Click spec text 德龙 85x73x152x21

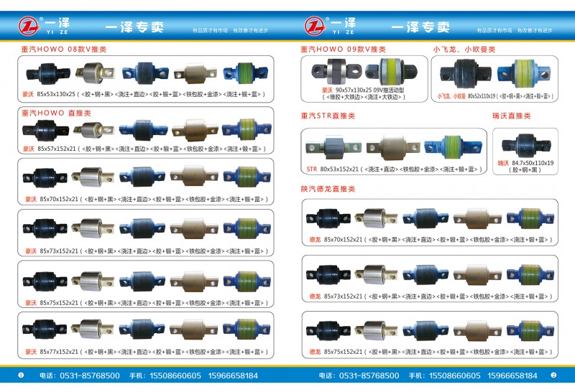coord(336,297)
